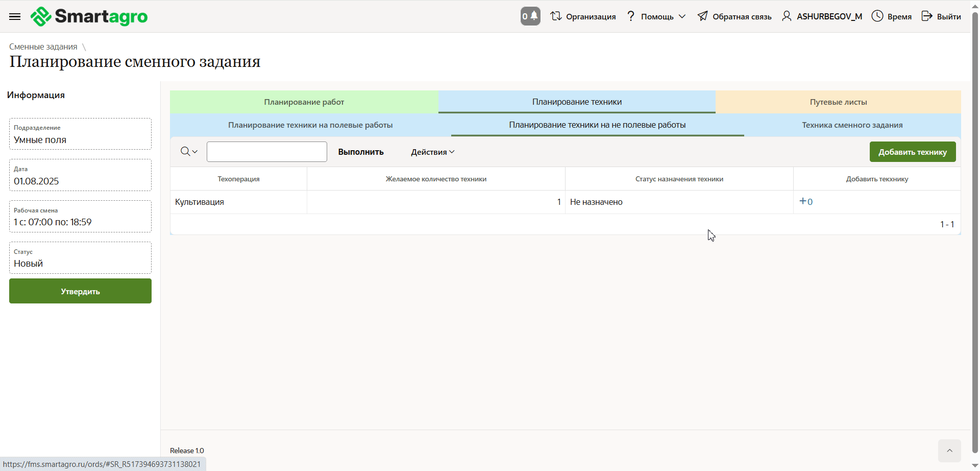Viewport: 980px width, 471px height.
Task: Click the Сменные задания breadcrumb link
Action: 43,46
